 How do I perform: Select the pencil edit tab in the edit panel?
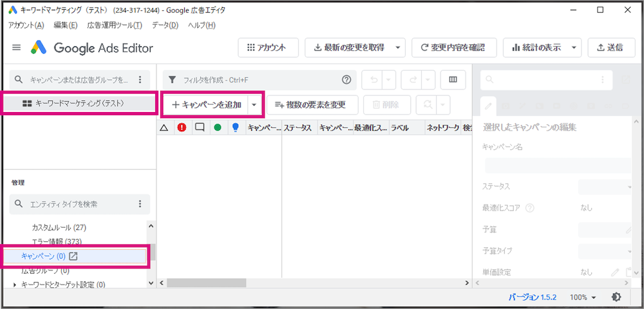[488, 106]
